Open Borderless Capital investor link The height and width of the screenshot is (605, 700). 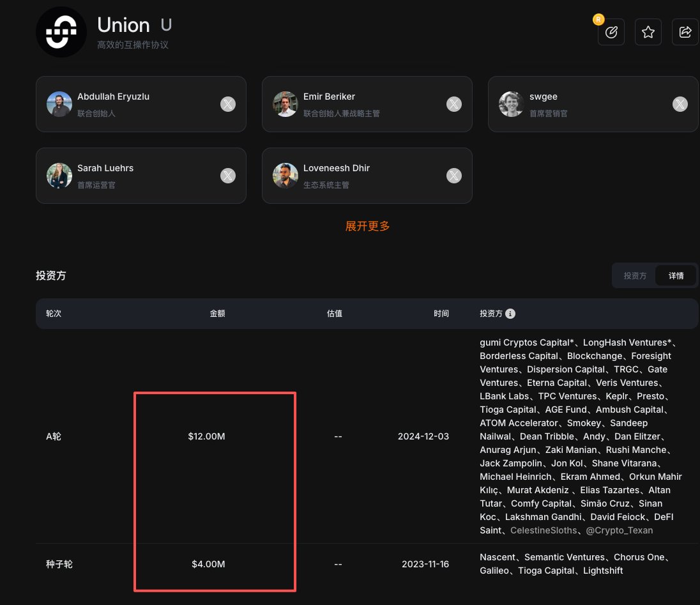tap(519, 356)
